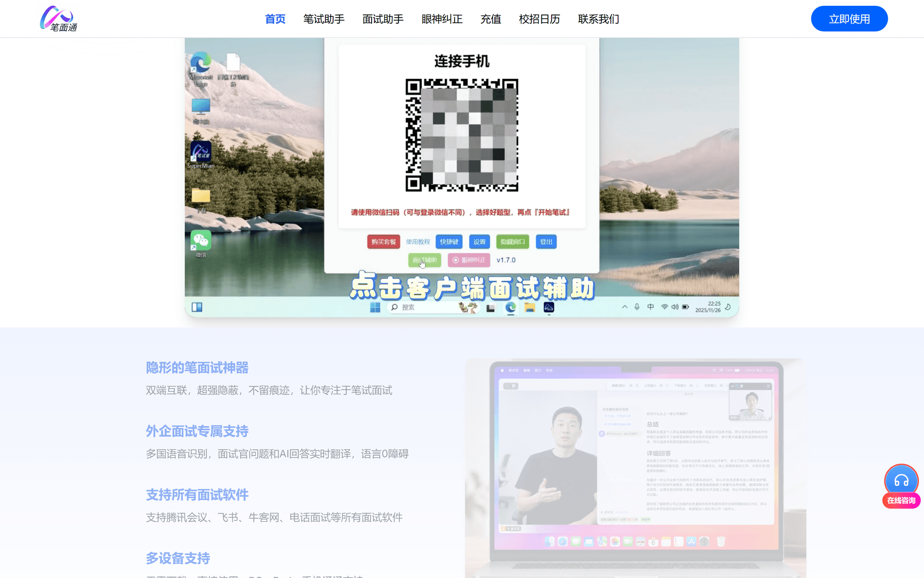
Task: Click the File Explorer icon on demo taskbar
Action: pyautogui.click(x=530, y=307)
